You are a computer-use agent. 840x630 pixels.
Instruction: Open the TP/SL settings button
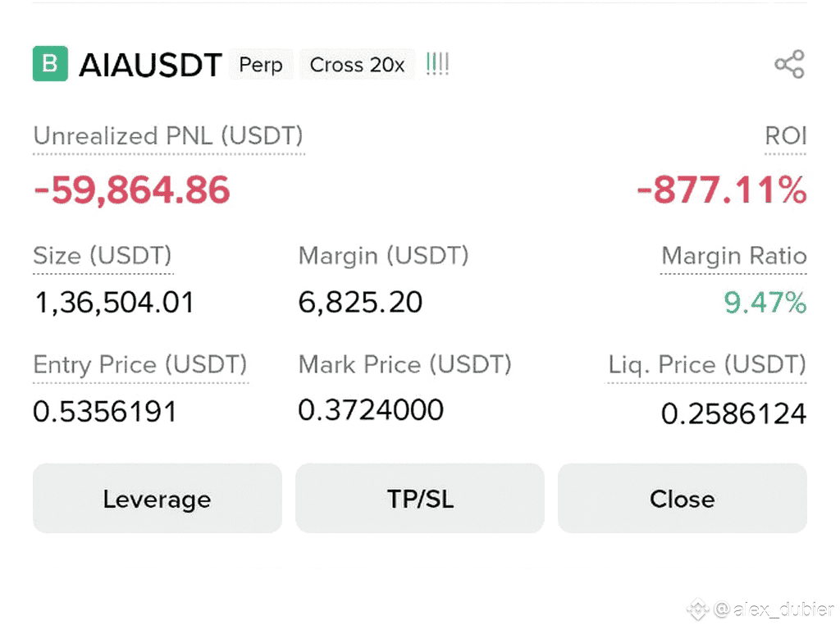tap(419, 498)
